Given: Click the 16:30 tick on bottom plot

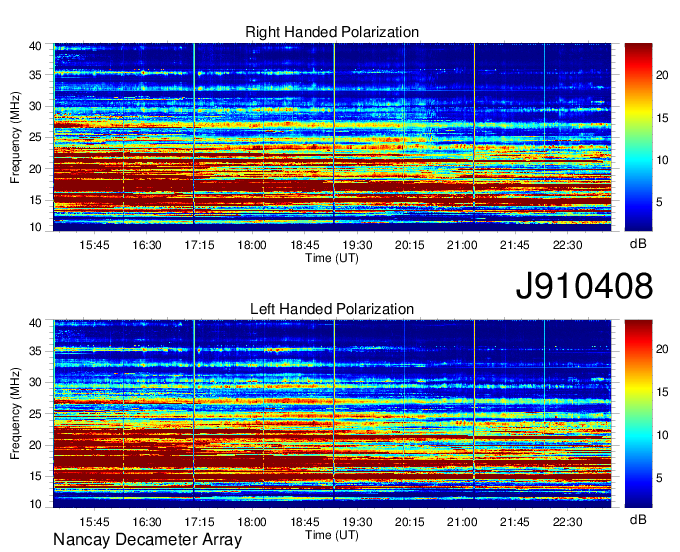Looking at the screenshot, I should click(147, 522).
